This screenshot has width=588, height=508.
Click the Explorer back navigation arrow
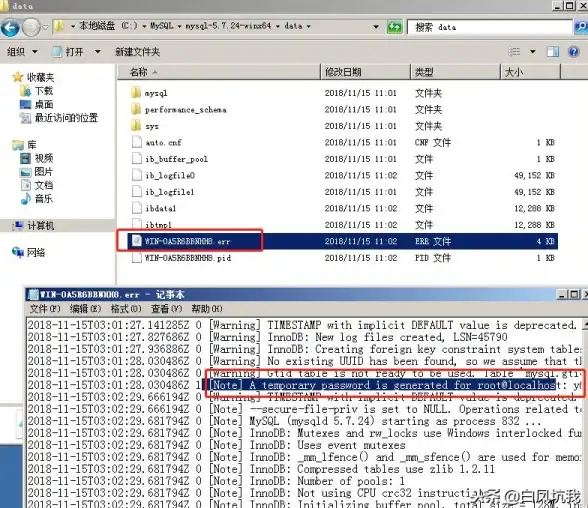coord(10,27)
